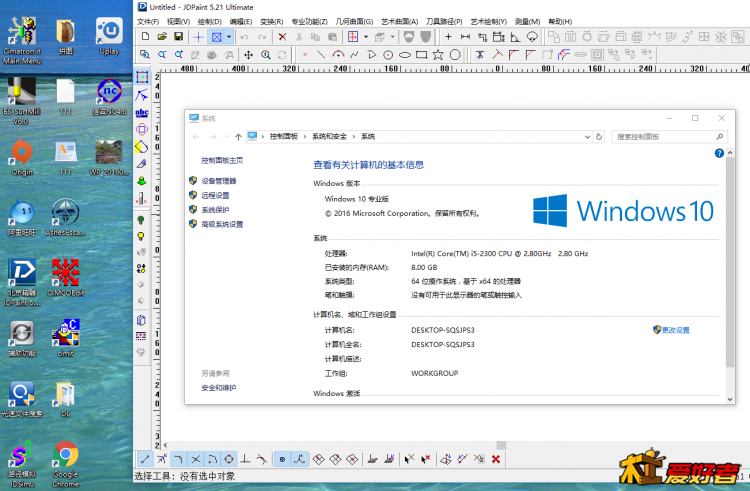This screenshot has width=750, height=491.
Task: Select the polygon drawing tool
Action: [x=455, y=55]
